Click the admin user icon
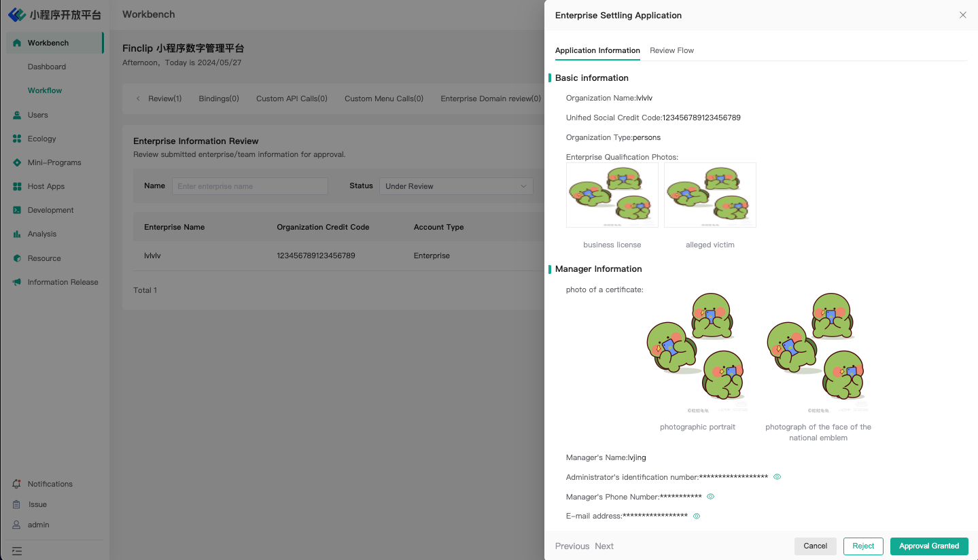 (x=17, y=525)
